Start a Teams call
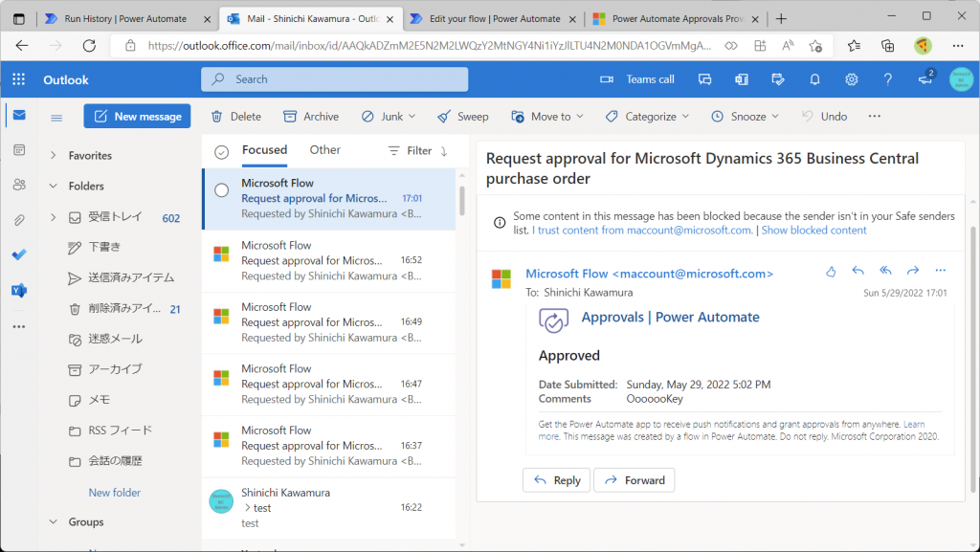The image size is (980, 552). (637, 79)
